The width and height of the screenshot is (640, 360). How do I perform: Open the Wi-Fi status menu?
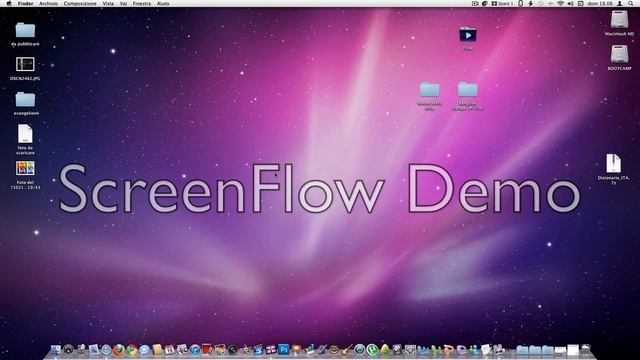click(561, 3)
